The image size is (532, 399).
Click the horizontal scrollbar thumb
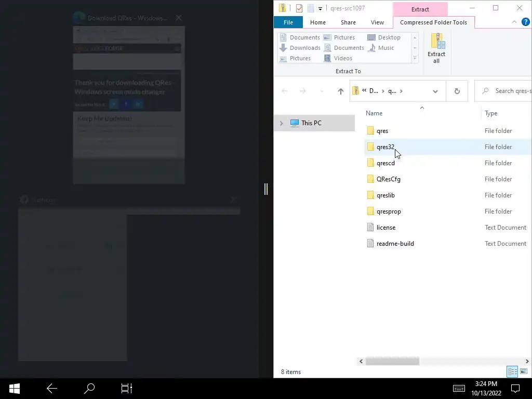[x=392, y=362]
